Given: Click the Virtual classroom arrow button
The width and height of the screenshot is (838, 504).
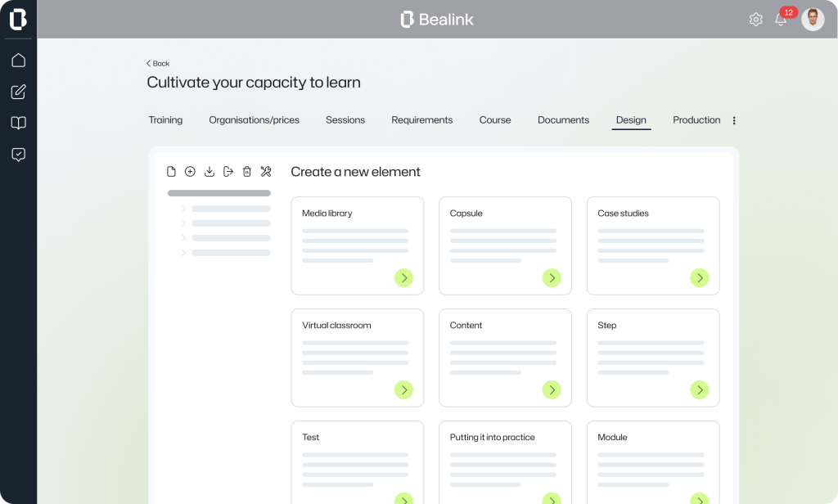Looking at the screenshot, I should [403, 389].
